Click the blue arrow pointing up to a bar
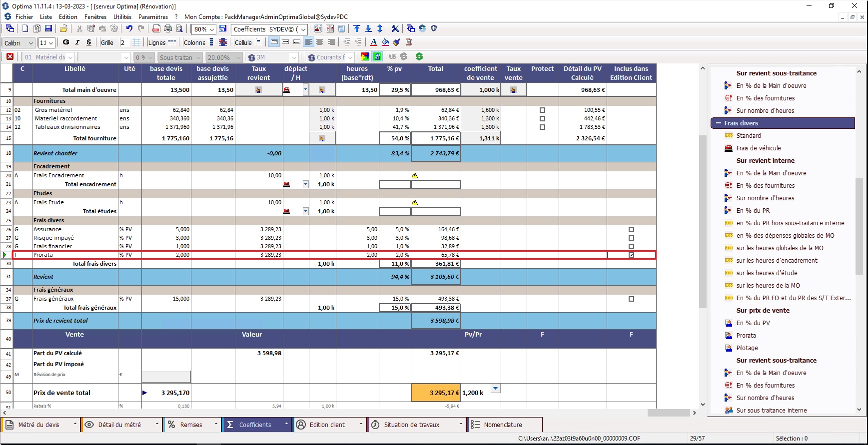This screenshot has height=445, width=868. [x=357, y=28]
